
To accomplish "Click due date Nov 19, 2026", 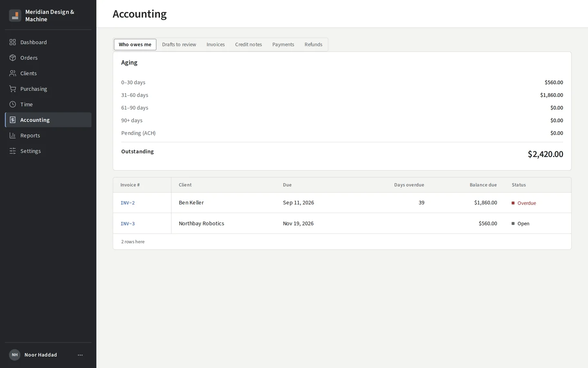I will tap(298, 223).
